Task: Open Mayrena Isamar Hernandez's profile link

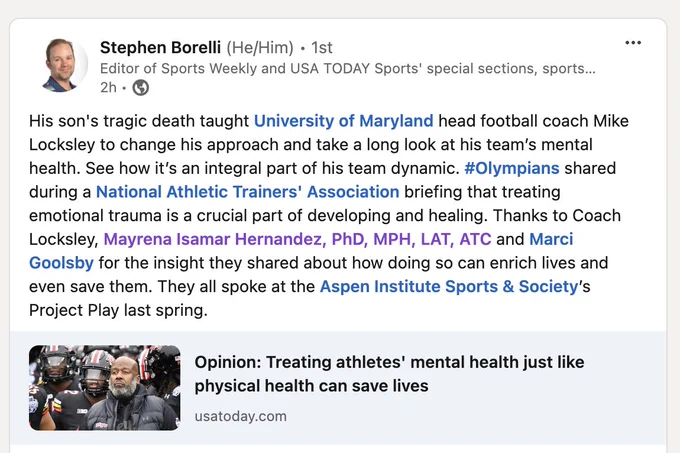Action: point(298,239)
